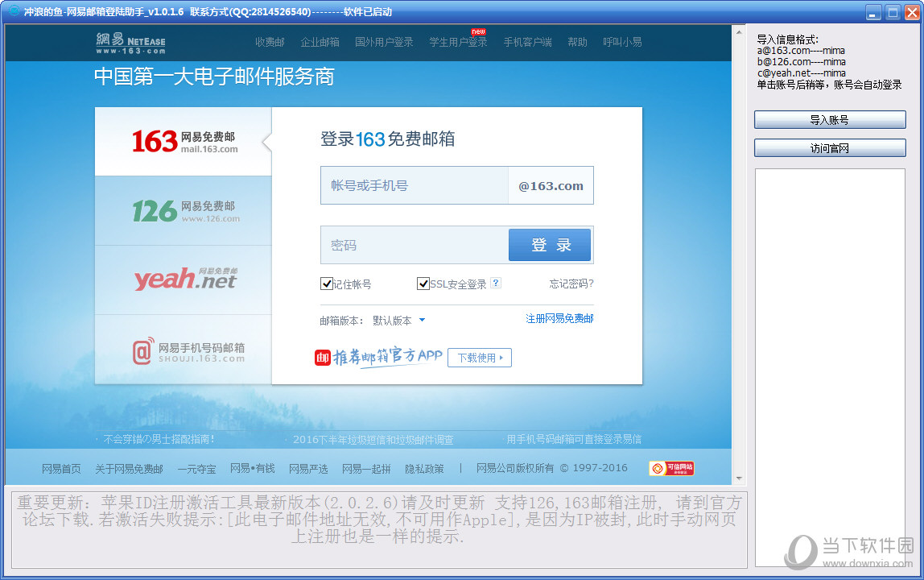The width and height of the screenshot is (924, 580).
Task: Click the 导入账号 button
Action: (x=829, y=120)
